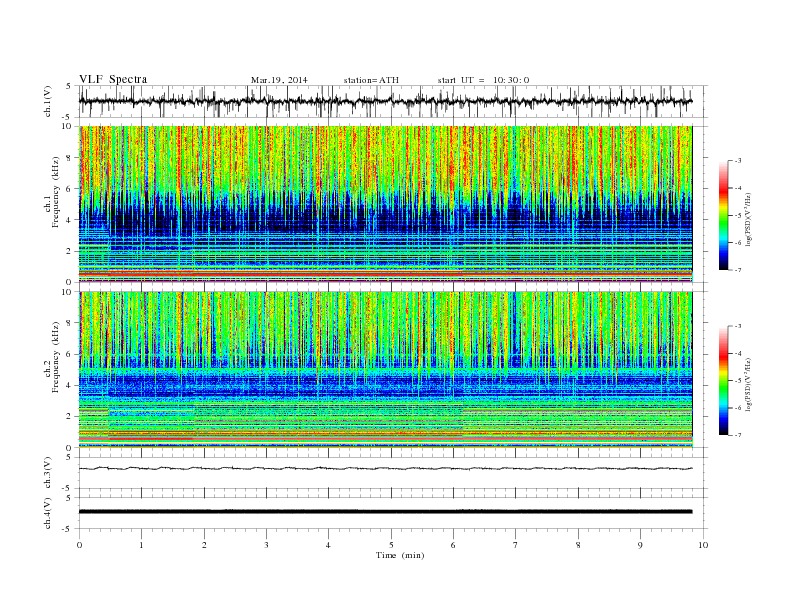This screenshot has width=792, height=612.
Task: Click the ch.1 colorbar '-3' tick value
Action: (738, 161)
